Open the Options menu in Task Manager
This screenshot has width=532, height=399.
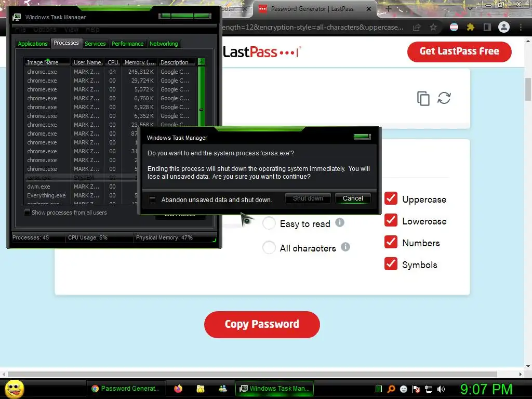tap(45, 30)
